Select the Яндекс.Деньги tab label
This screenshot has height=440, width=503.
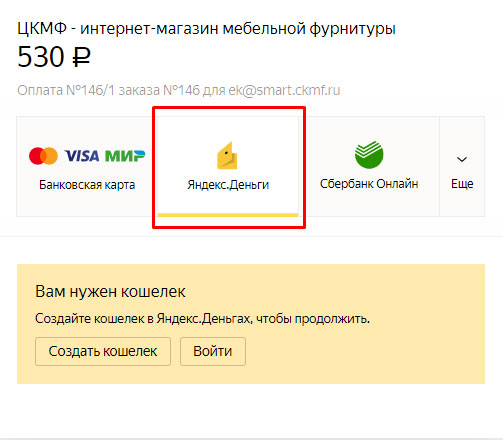point(228,185)
